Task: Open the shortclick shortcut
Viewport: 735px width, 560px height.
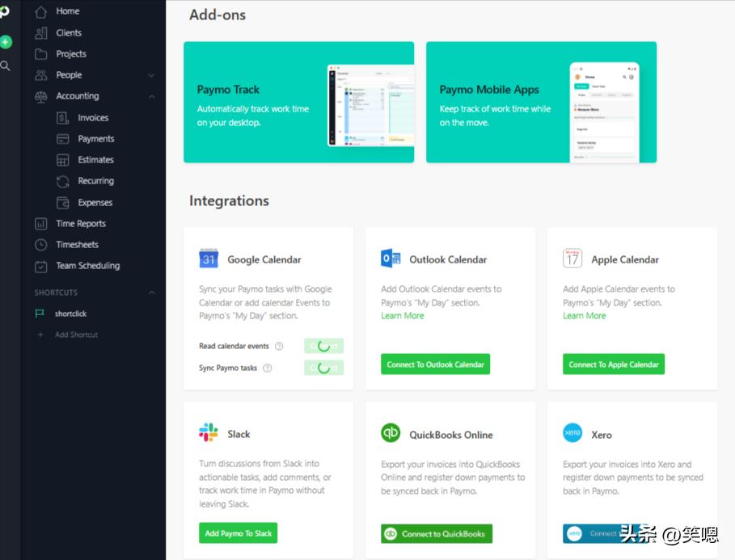Action: pyautogui.click(x=70, y=314)
